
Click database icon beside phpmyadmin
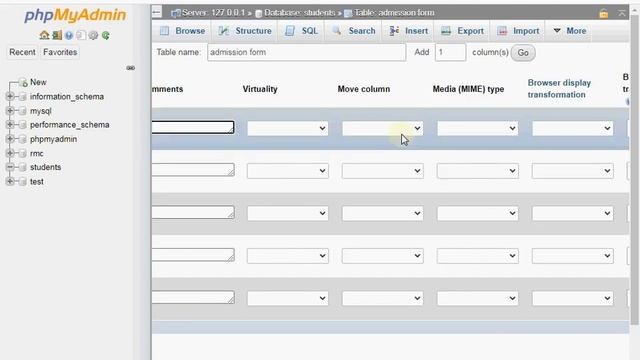point(23,139)
